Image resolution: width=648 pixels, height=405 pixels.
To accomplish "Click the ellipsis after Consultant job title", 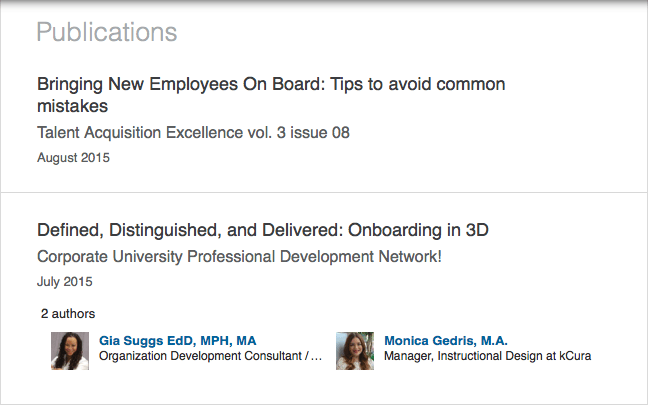I will [x=316, y=357].
